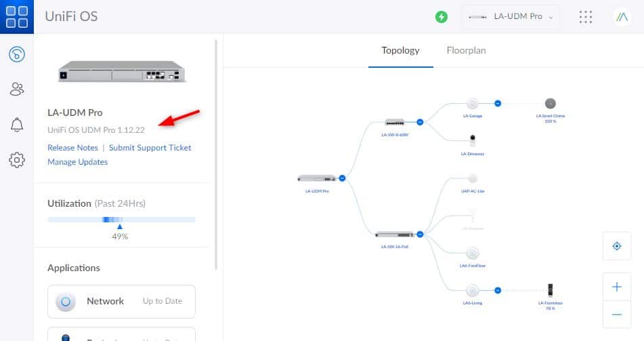Collapse the LA-UDM Pro topology branch
Screen dimensions: 644x341
point(342,178)
